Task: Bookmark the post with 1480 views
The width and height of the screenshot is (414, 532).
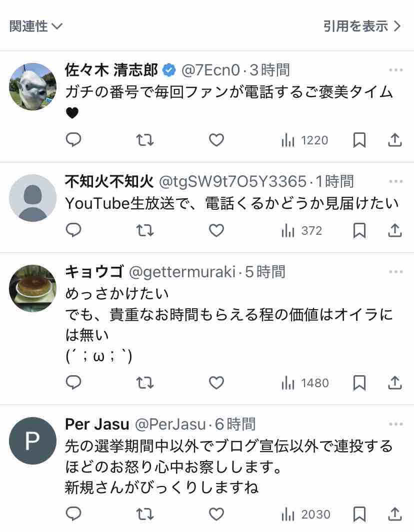Action: tap(359, 383)
